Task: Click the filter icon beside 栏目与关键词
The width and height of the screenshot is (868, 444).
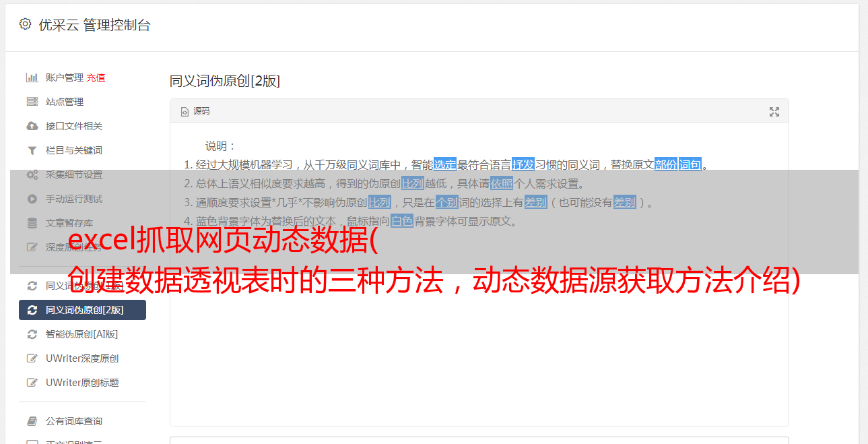Action: [32, 150]
